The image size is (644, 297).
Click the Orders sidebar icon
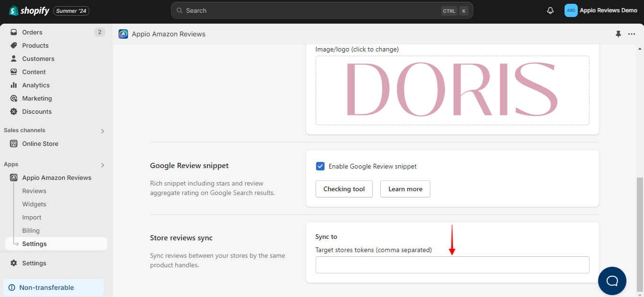tap(14, 32)
